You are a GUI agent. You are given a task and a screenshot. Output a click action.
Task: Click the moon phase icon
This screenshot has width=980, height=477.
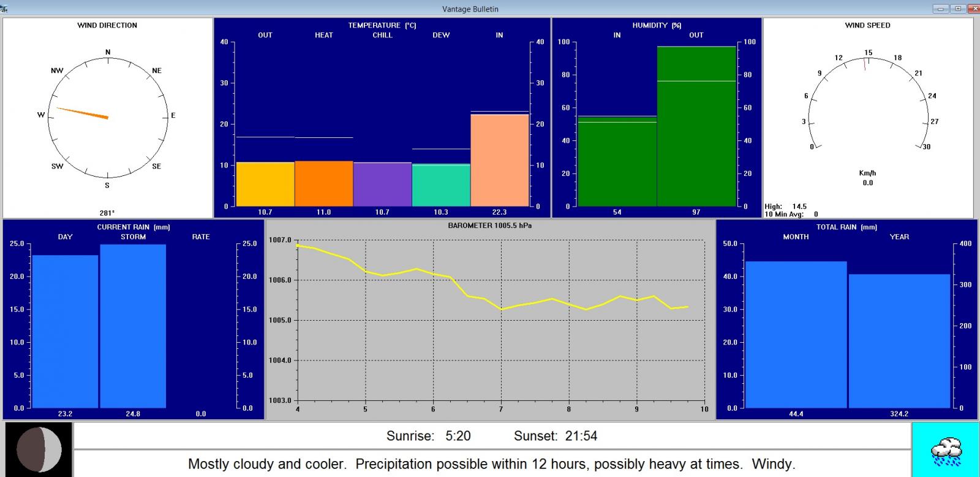(x=39, y=449)
